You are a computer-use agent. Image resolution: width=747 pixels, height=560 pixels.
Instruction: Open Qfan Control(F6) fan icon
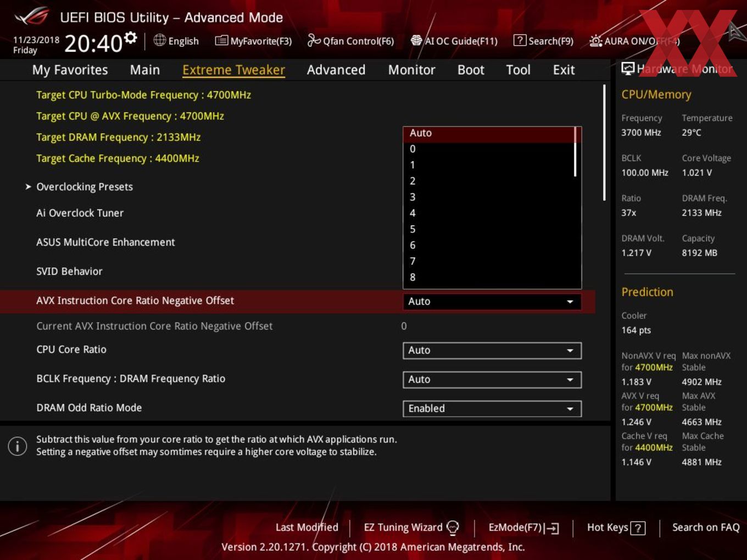(314, 40)
